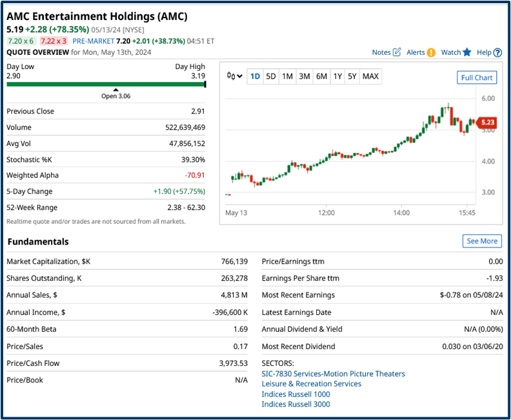This screenshot has width=511, height=420.
Task: Click the Help question mark icon
Action: (497, 52)
